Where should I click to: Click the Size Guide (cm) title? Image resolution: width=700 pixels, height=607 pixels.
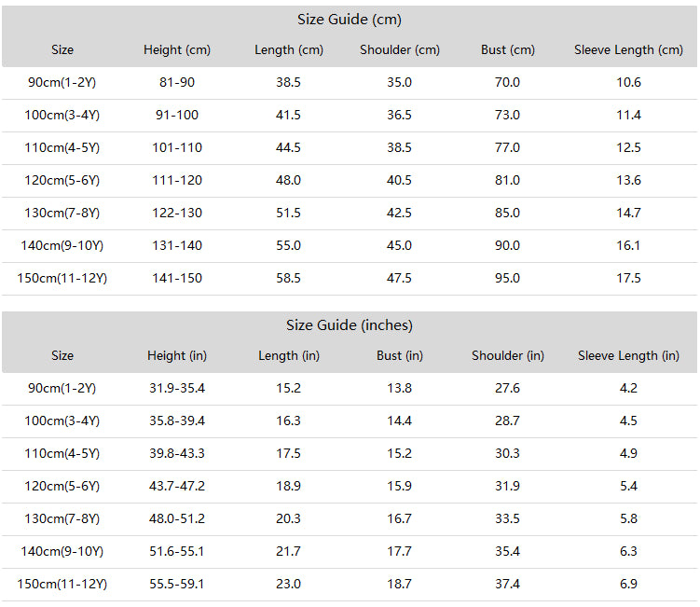coord(350,20)
